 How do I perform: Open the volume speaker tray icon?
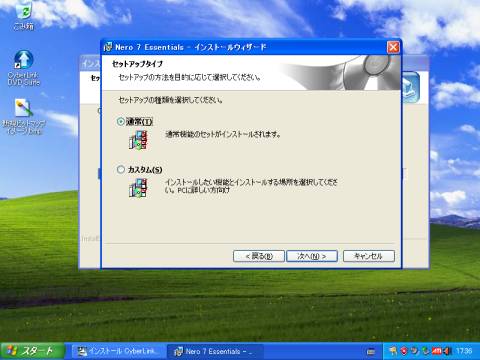pyautogui.click(x=447, y=351)
